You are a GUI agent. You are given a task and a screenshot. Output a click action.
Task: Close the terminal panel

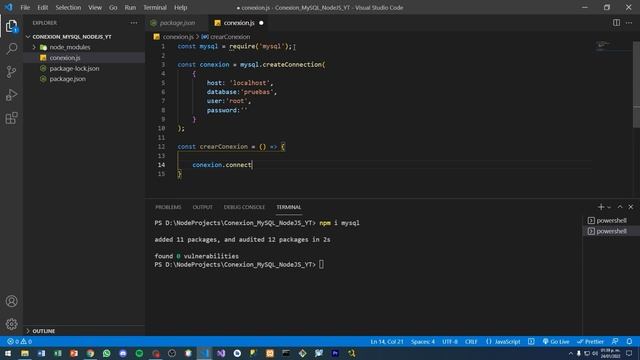coord(631,207)
